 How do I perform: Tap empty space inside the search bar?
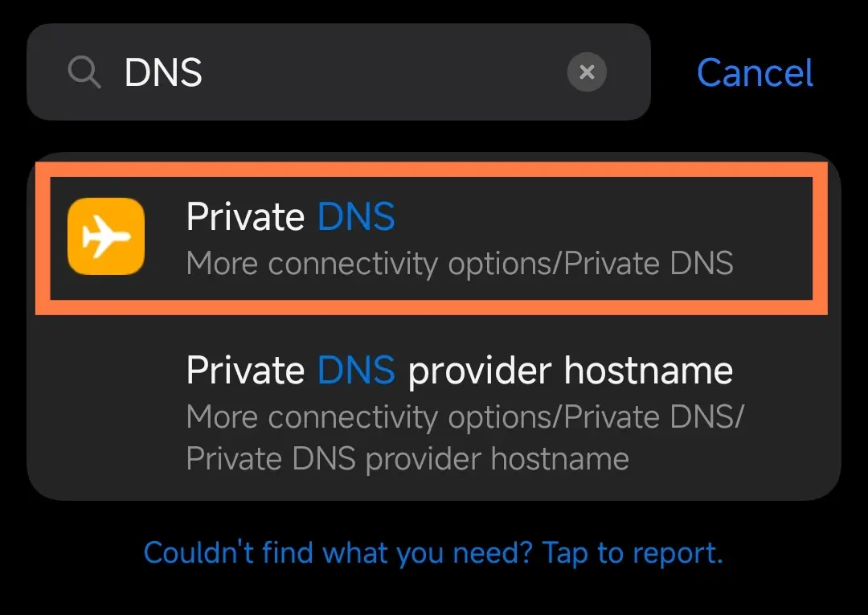tap(382, 72)
